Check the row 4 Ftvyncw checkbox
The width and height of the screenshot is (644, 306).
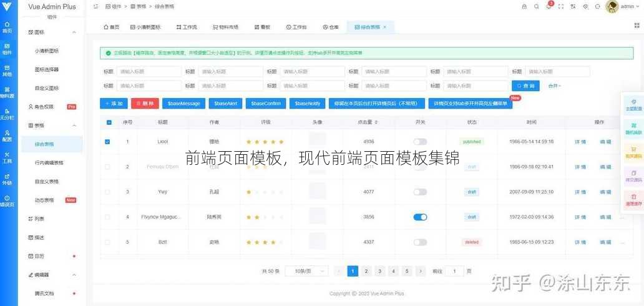(x=107, y=217)
